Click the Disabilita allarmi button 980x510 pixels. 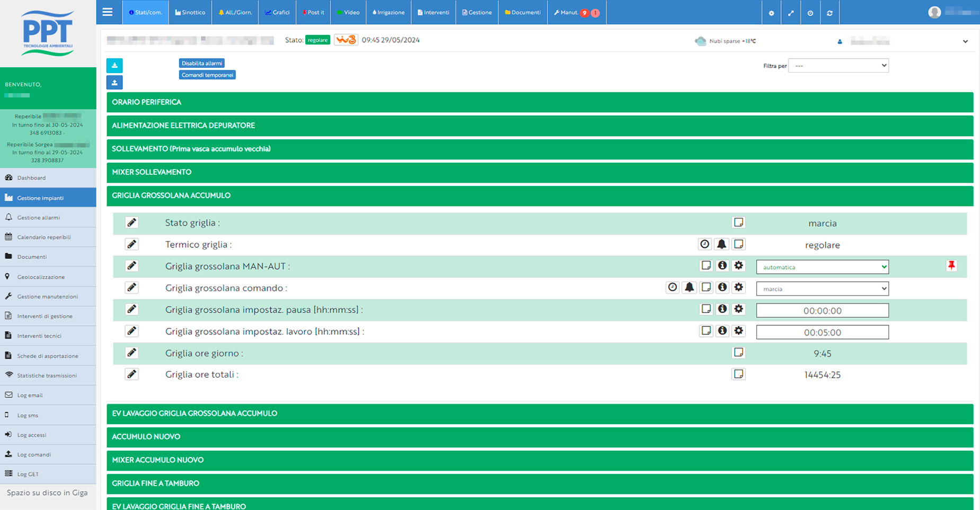(x=201, y=63)
